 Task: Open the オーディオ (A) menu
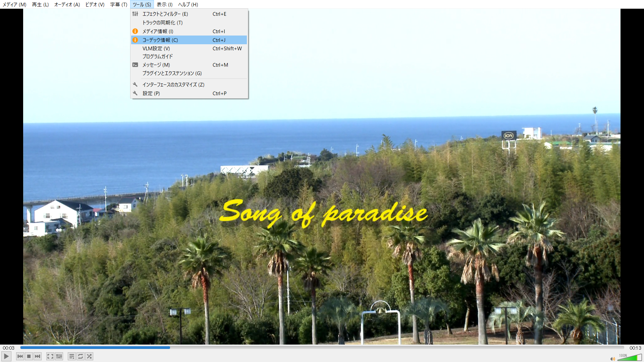[x=67, y=4]
